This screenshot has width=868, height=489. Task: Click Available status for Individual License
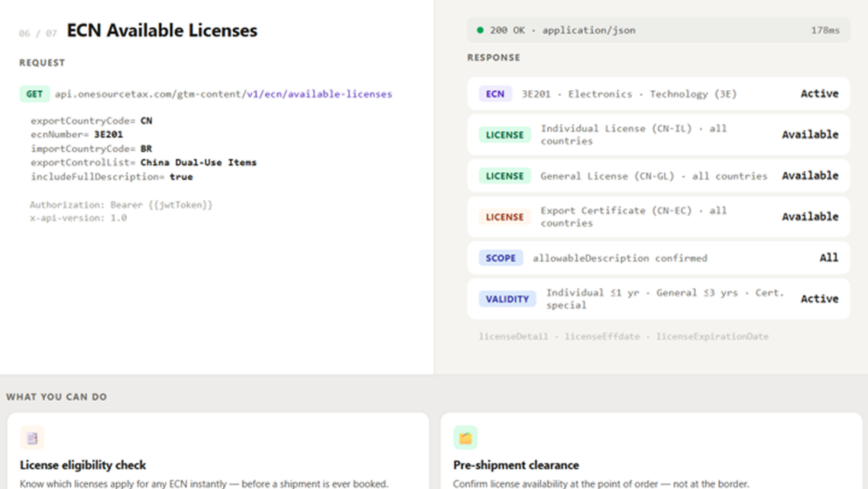point(810,134)
